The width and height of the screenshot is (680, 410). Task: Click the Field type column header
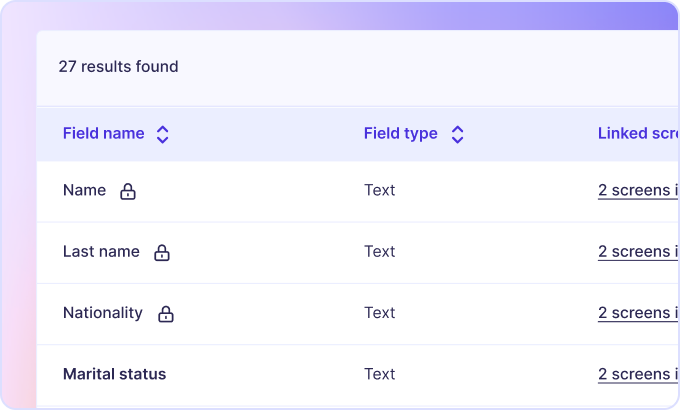[x=400, y=134]
